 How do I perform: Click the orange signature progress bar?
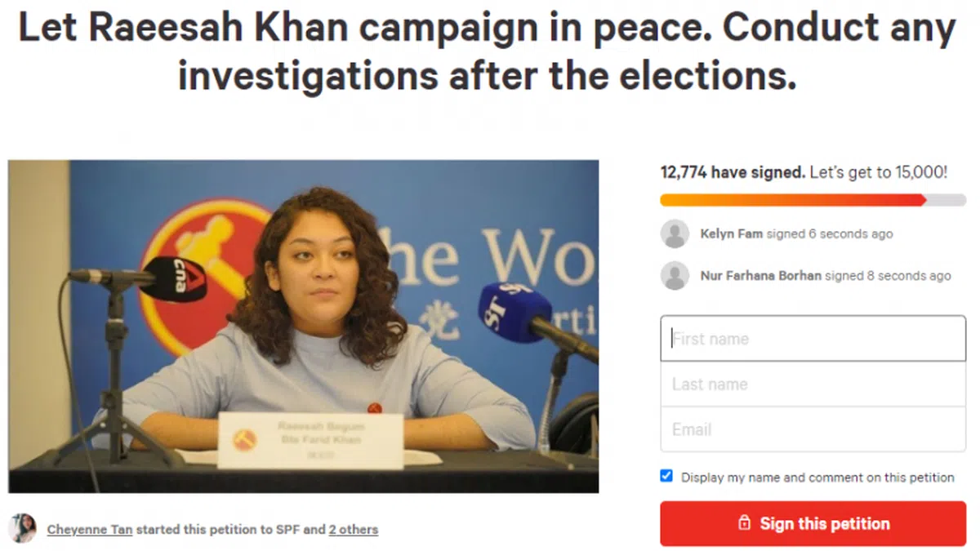click(792, 200)
